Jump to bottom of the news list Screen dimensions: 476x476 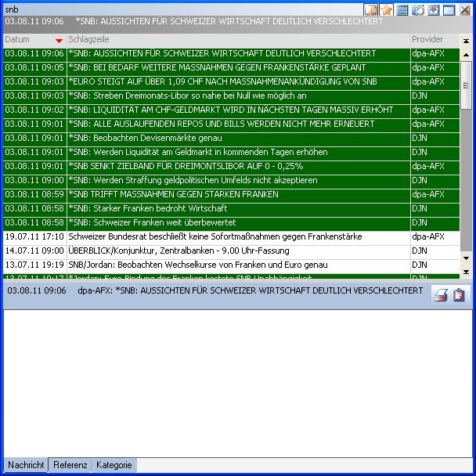click(466, 271)
